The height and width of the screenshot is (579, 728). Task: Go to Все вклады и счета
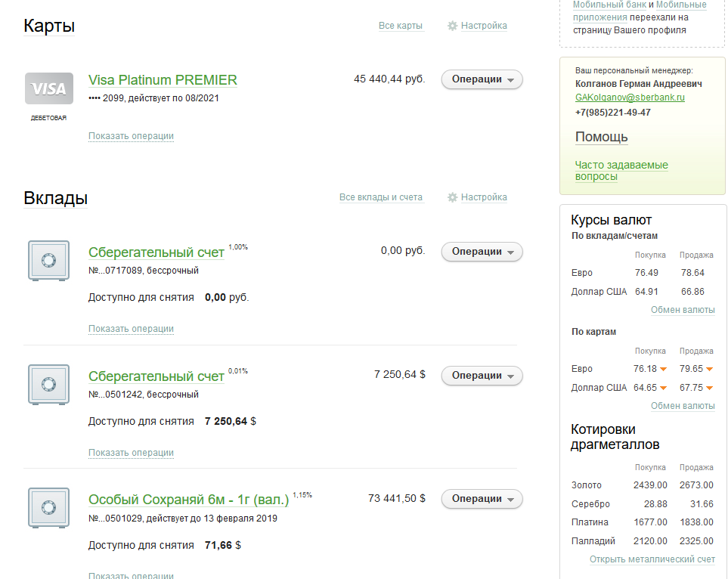[x=381, y=197]
